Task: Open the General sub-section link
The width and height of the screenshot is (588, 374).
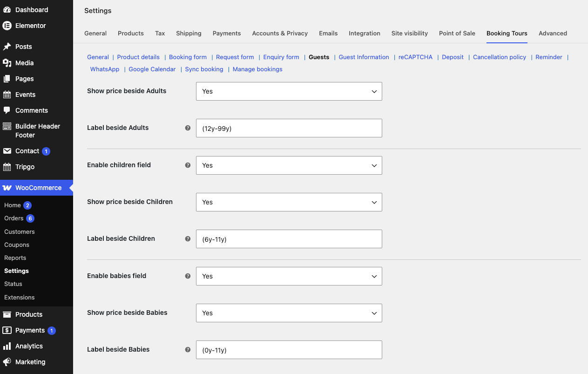Action: pyautogui.click(x=98, y=57)
